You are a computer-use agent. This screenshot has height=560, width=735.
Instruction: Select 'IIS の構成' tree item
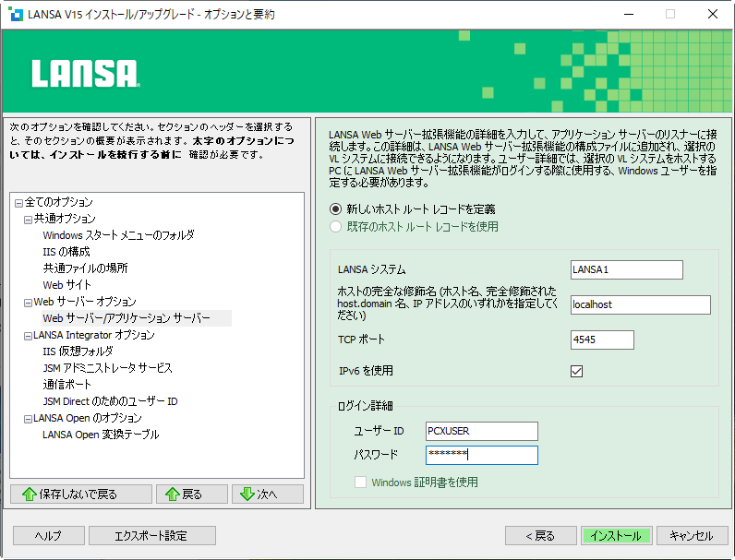pos(66,252)
